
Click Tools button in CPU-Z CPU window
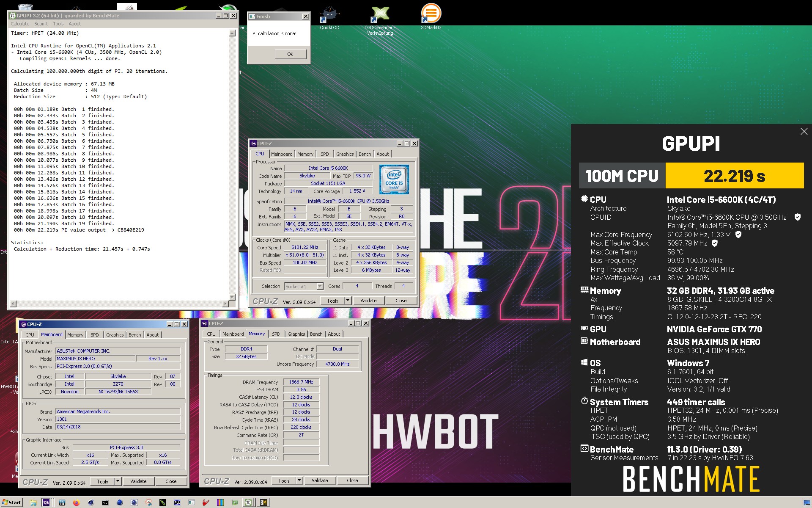coord(332,301)
